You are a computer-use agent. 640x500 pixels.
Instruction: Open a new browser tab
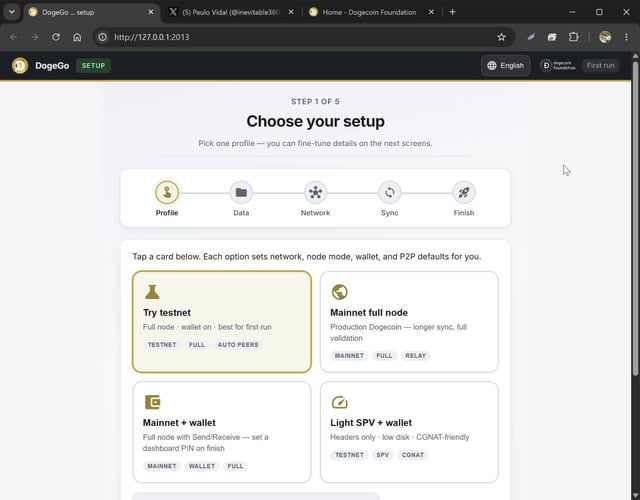(x=452, y=12)
